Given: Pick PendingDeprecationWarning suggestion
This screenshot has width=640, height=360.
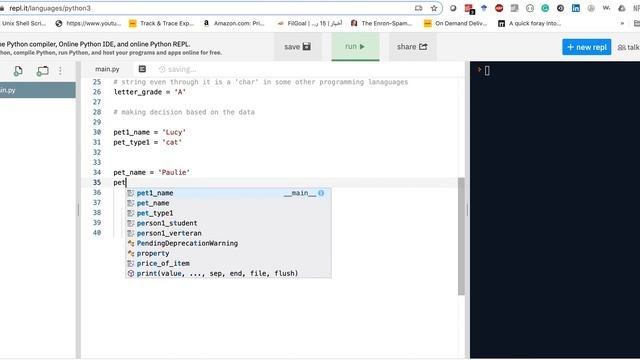Looking at the screenshot, I should coord(228,243).
